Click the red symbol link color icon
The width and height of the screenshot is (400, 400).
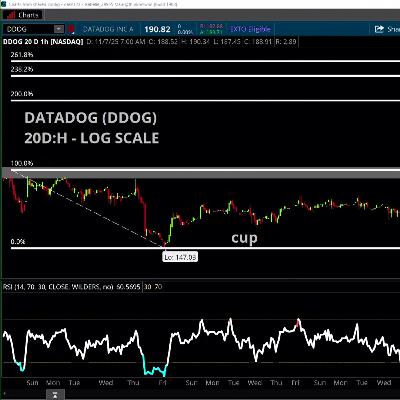coord(71,29)
